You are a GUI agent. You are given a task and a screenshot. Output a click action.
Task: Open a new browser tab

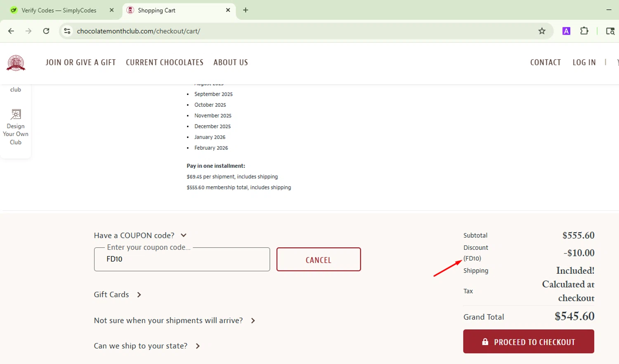point(246,10)
